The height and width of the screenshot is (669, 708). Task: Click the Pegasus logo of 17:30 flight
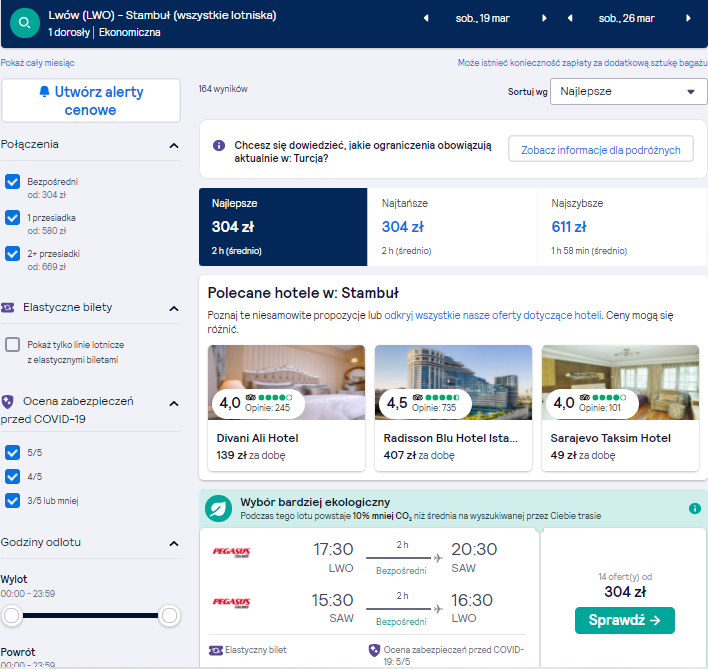pos(231,552)
